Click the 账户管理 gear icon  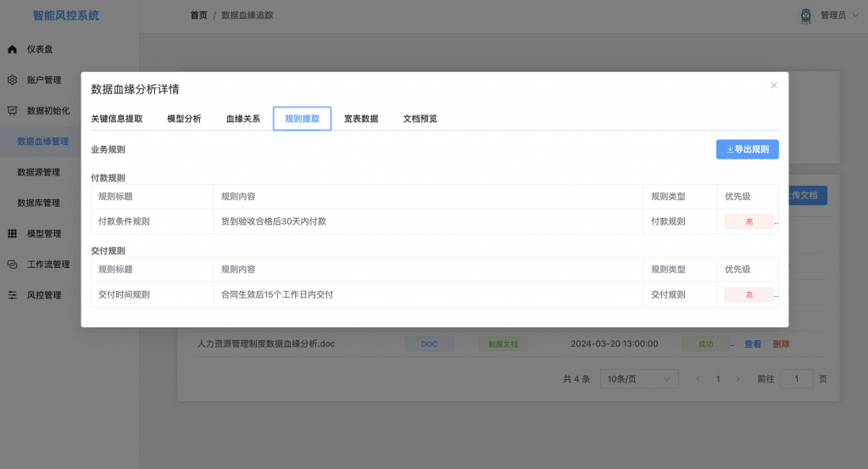point(12,80)
